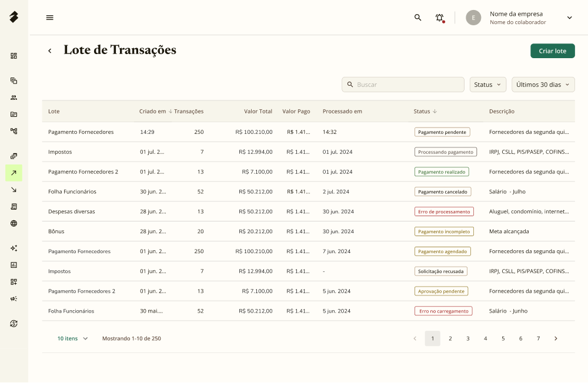Open the receipt icon in the sidebar
This screenshot has width=588, height=383.
14,207
